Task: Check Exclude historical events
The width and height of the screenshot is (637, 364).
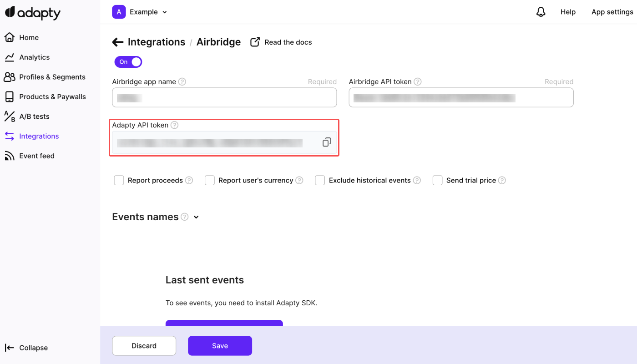Action: click(x=320, y=181)
